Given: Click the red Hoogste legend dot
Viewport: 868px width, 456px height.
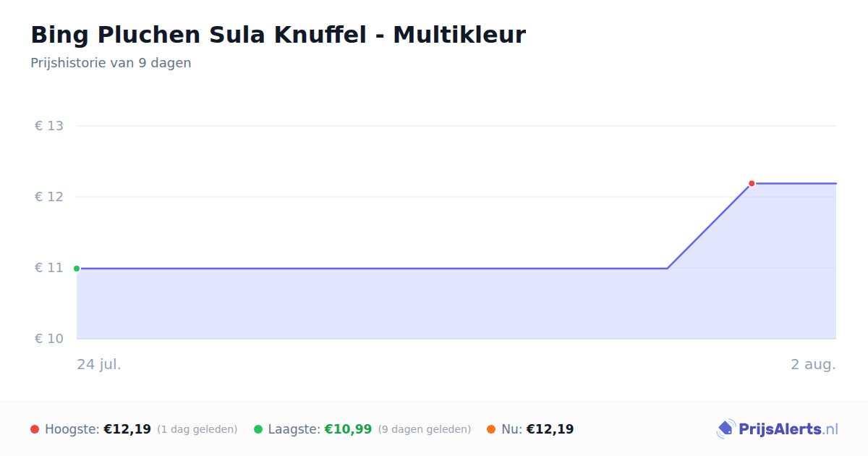Looking at the screenshot, I should tap(35, 429).
